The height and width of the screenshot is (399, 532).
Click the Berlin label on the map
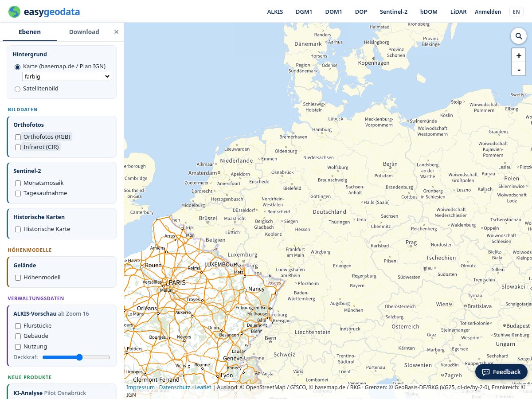pyautogui.click(x=390, y=164)
